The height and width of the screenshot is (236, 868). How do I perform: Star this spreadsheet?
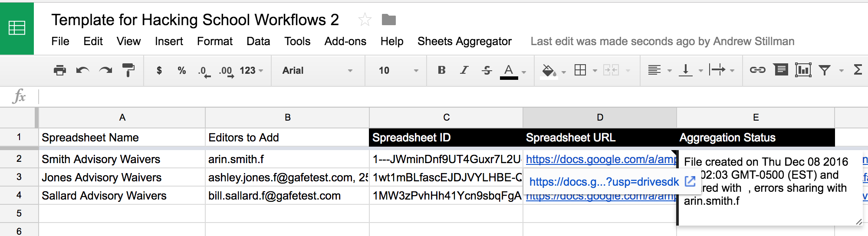[365, 20]
